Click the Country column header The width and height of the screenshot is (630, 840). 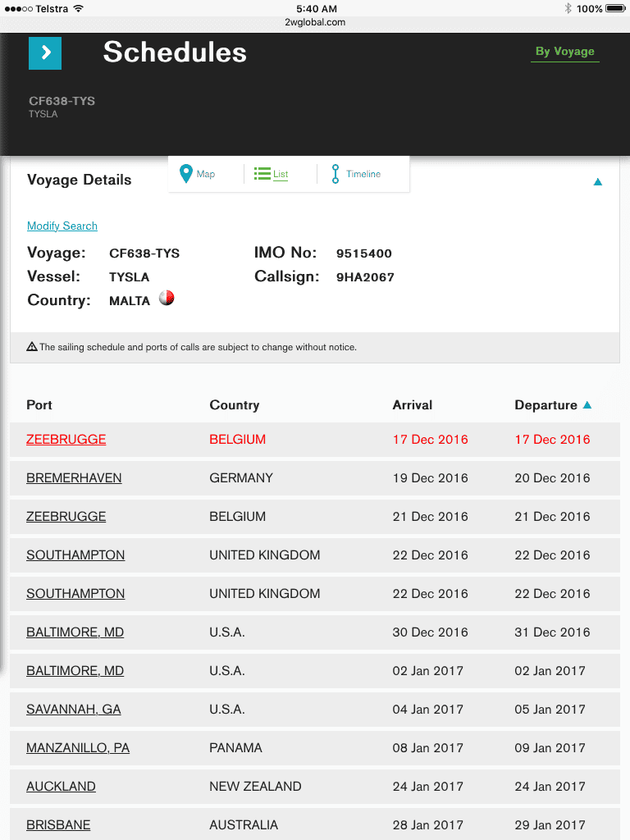(x=234, y=405)
